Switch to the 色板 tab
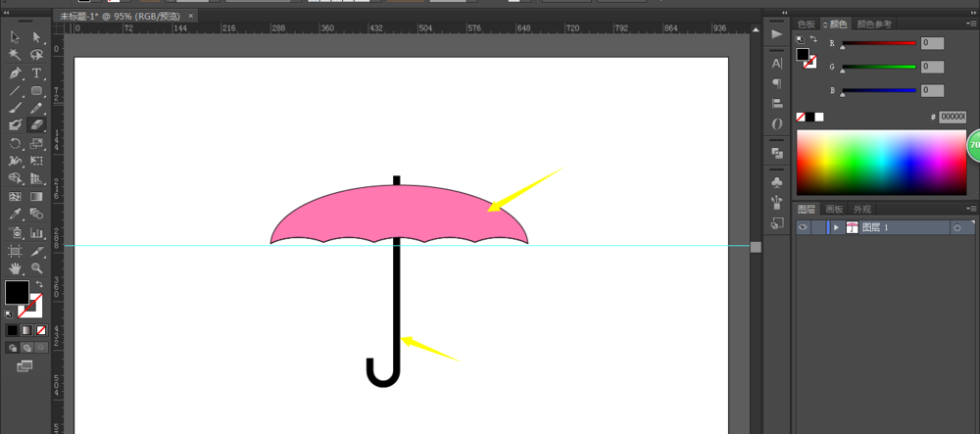 [x=807, y=24]
